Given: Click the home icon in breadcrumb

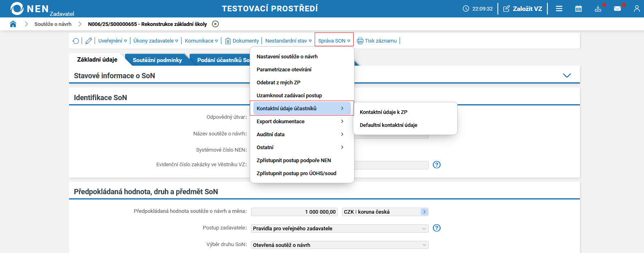Looking at the screenshot, I should [13, 24].
